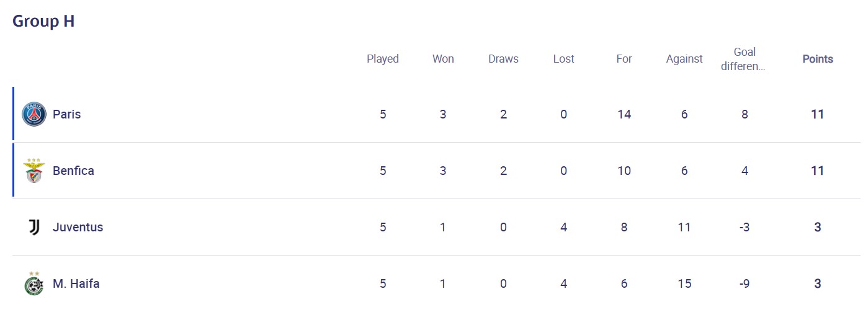This screenshot has height=312, width=868.
Task: Click the Points column header
Action: tap(817, 60)
